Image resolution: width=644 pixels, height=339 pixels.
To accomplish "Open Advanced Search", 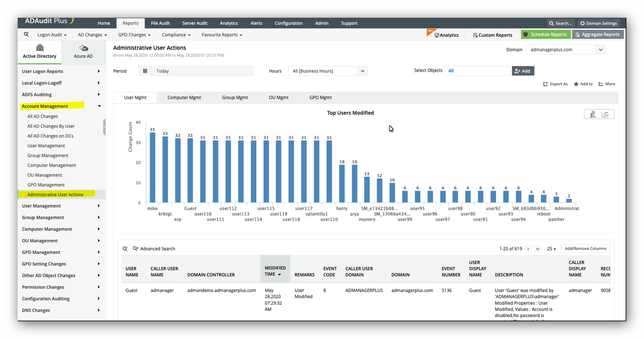I will point(154,249).
